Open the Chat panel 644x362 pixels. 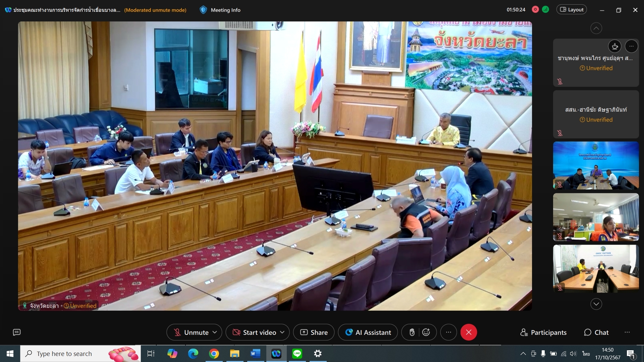(x=596, y=332)
